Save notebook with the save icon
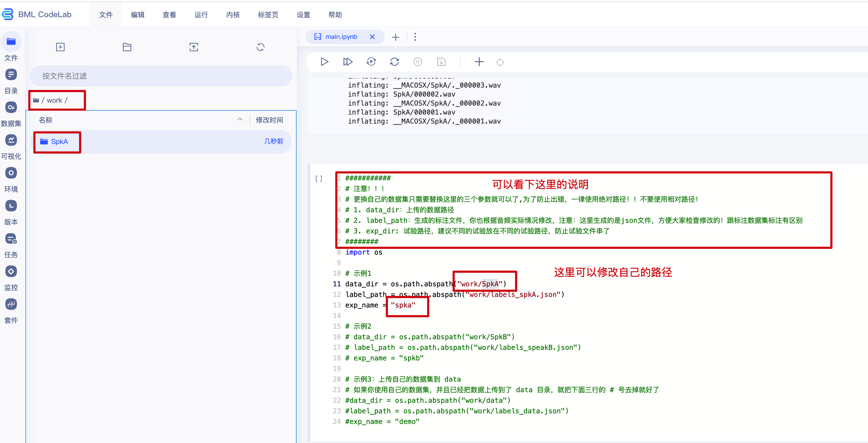The image size is (868, 443). tap(441, 62)
